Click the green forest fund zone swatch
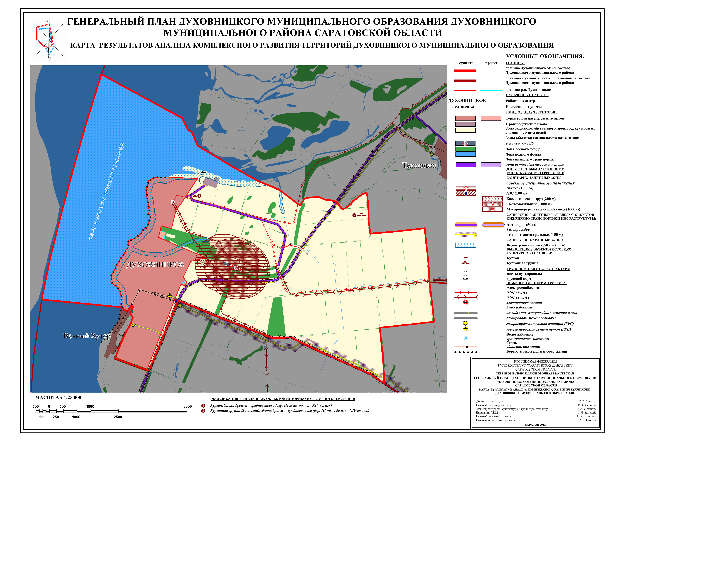The width and height of the screenshot is (703, 588). pos(465,149)
